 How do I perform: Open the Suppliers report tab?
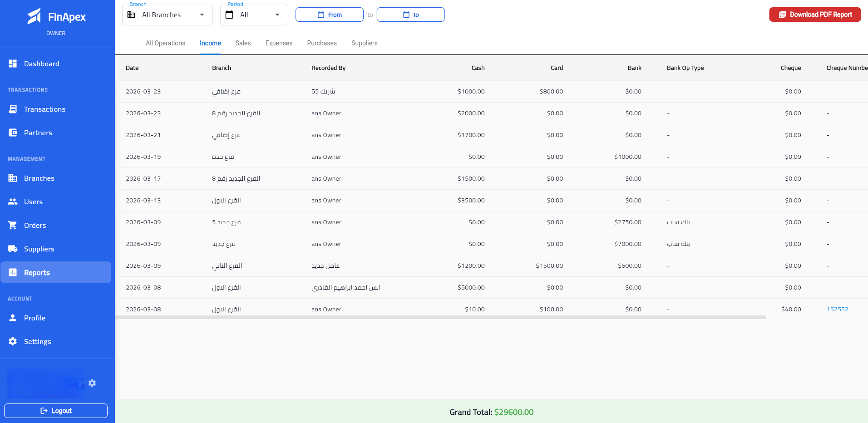coord(364,43)
